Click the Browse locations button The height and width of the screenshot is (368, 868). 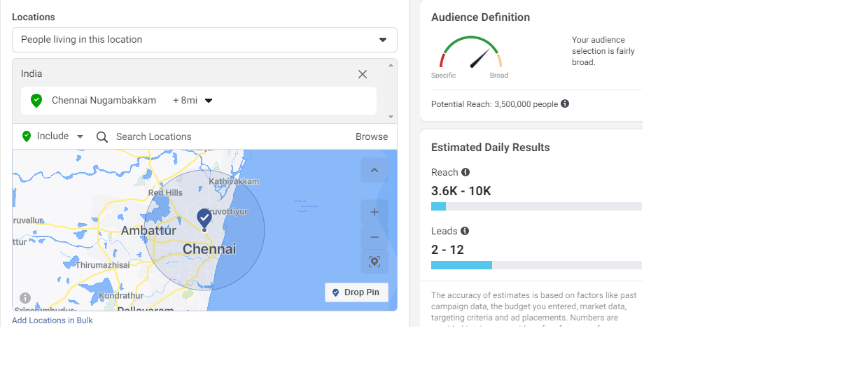[x=372, y=136]
